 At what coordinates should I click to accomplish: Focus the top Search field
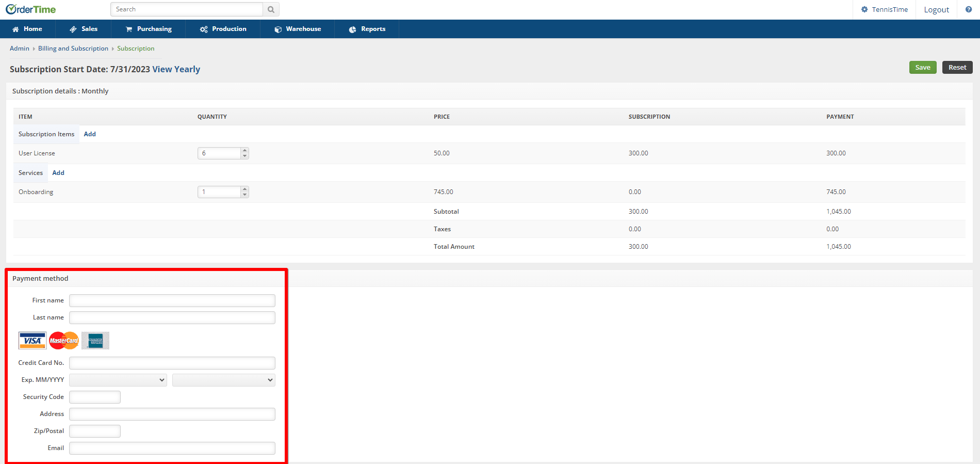click(x=187, y=9)
